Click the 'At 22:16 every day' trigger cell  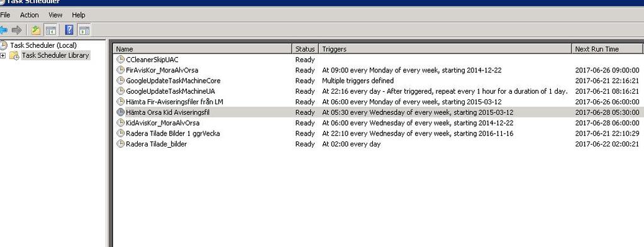pos(445,91)
